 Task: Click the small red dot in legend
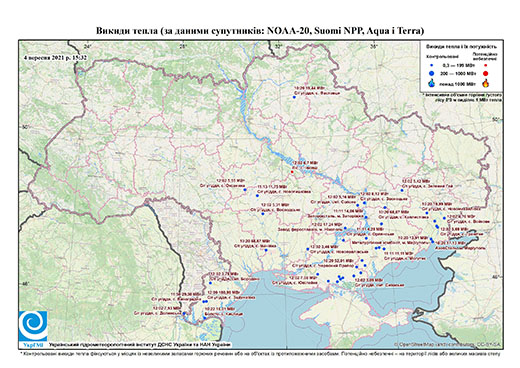pyautogui.click(x=485, y=66)
